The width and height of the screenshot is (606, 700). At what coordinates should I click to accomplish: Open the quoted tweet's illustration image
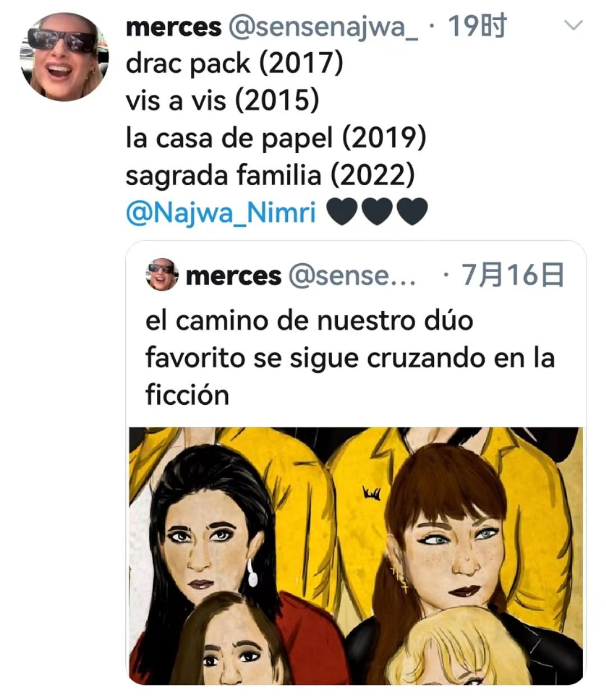356,556
